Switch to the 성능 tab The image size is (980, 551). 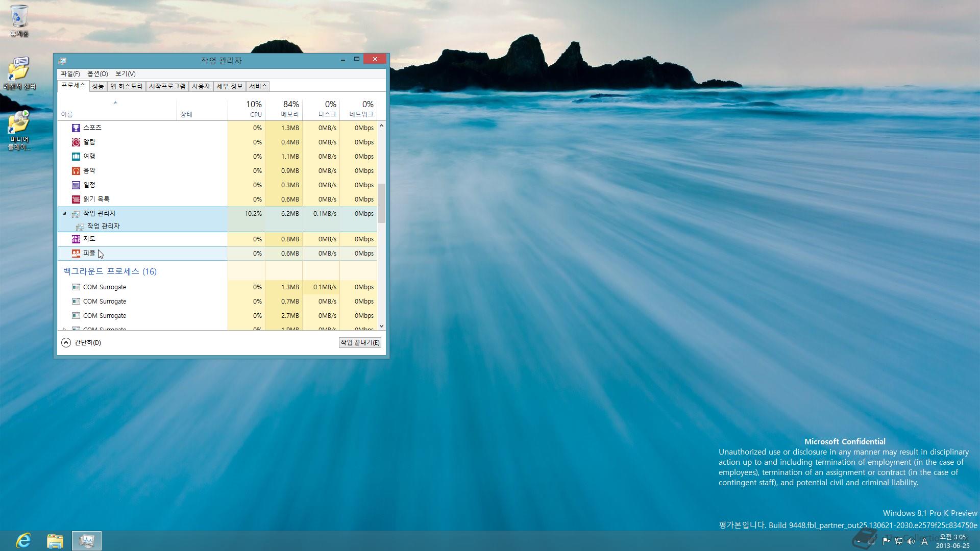pyautogui.click(x=98, y=87)
